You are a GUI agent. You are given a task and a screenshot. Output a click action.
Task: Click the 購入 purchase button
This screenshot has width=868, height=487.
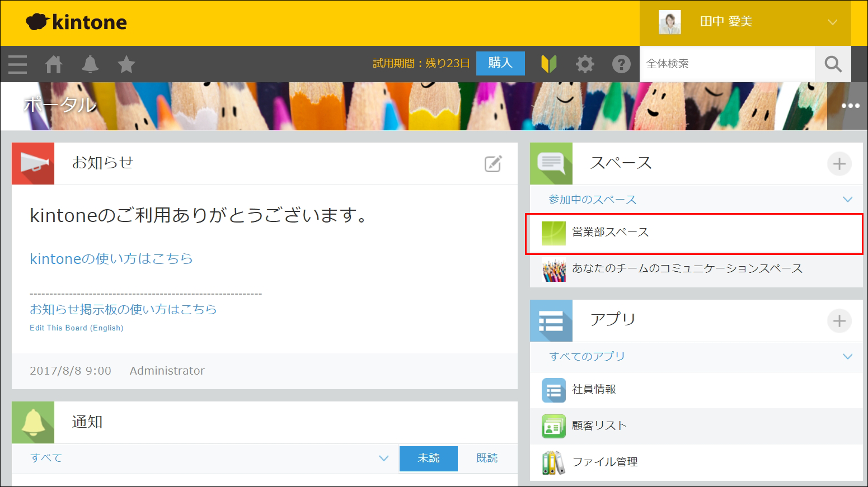500,63
